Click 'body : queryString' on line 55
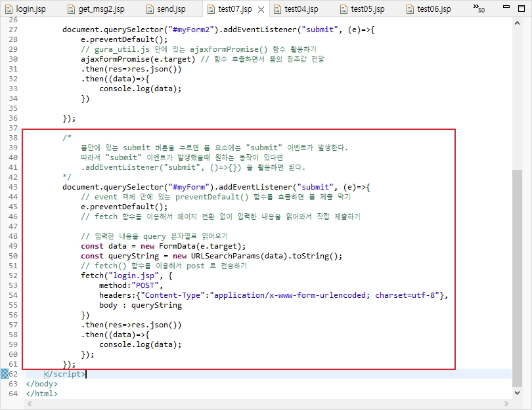The width and height of the screenshot is (532, 410). pos(141,304)
